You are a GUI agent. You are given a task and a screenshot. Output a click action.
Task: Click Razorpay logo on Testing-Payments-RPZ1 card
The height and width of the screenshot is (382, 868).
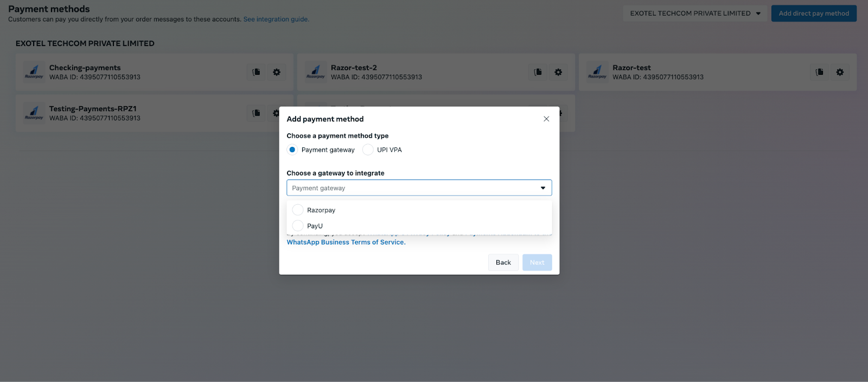[x=34, y=113]
